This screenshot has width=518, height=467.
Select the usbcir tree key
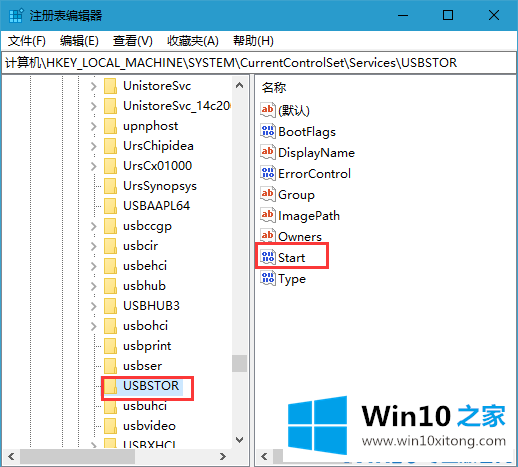[140, 246]
